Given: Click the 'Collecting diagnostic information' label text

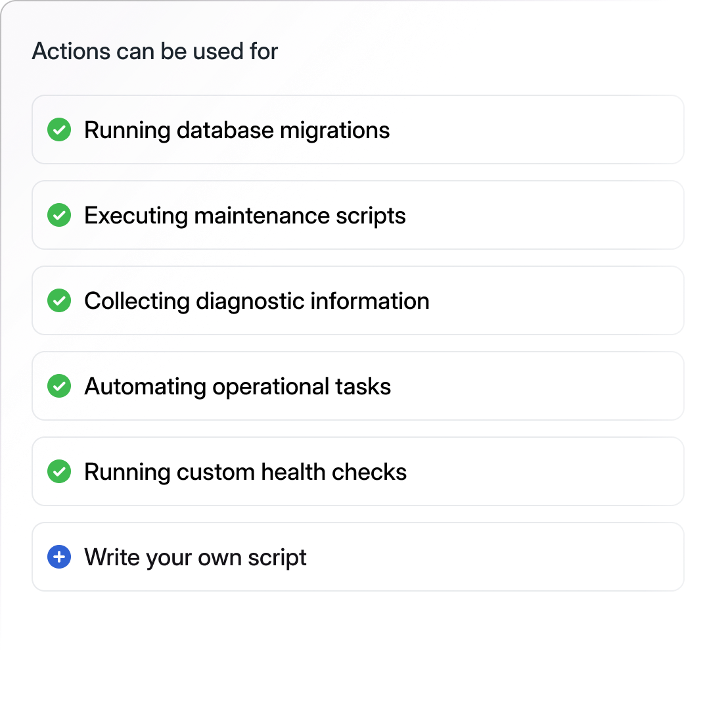Looking at the screenshot, I should click(256, 301).
